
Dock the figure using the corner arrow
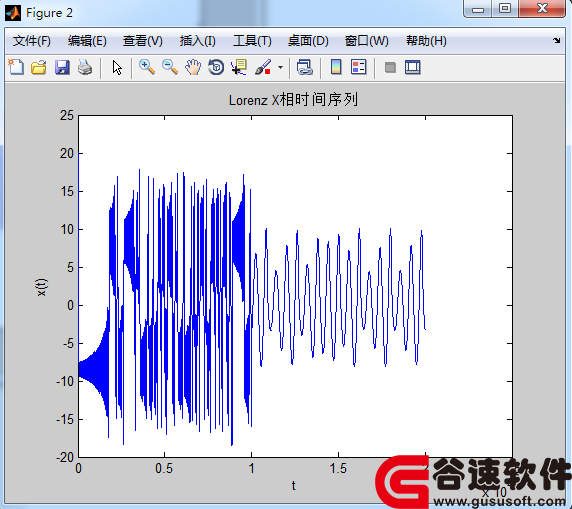[556, 41]
